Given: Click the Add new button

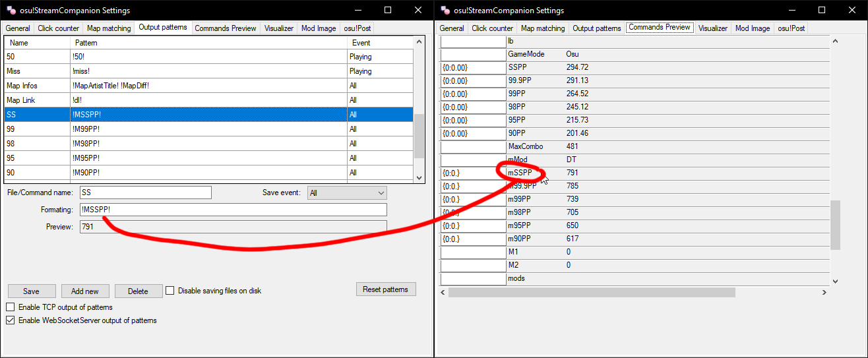Looking at the screenshot, I should click(x=84, y=291).
